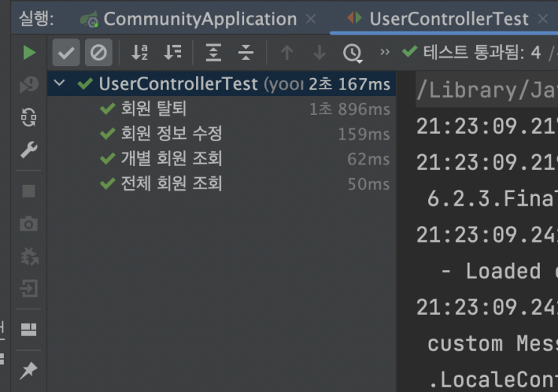Toggle the show ignored tests button
This screenshot has height=392, width=558.
(x=98, y=53)
